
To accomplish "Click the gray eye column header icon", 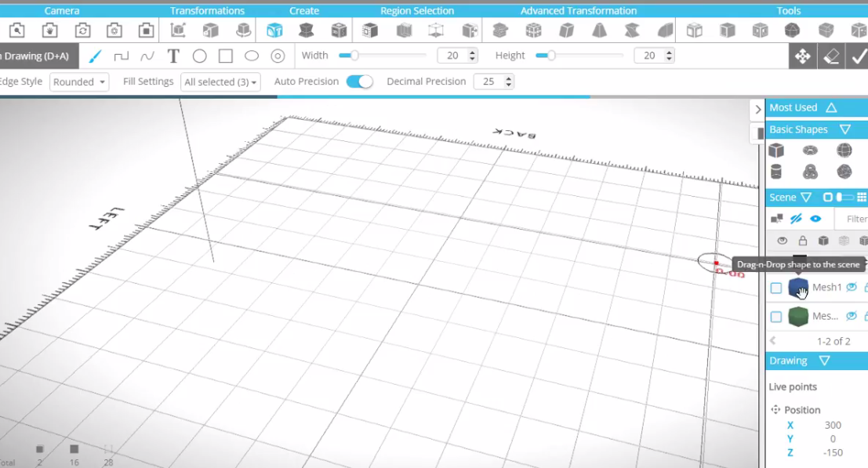I will click(x=783, y=241).
